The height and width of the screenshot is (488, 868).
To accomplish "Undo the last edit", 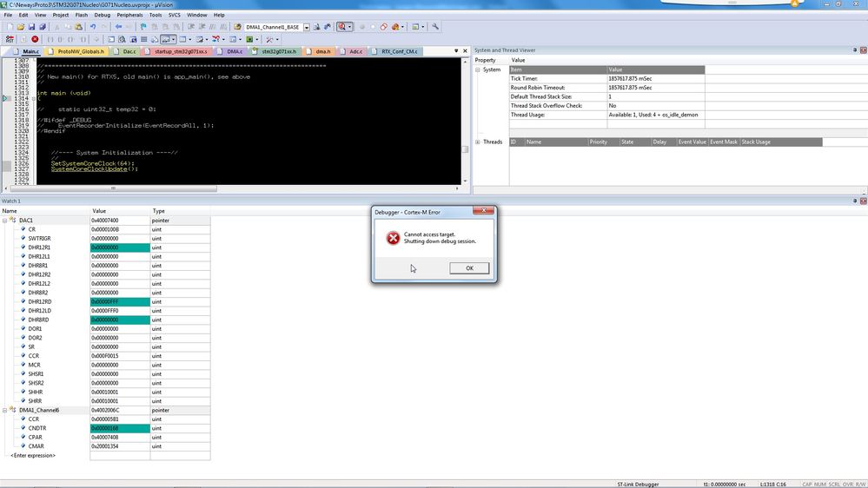I will point(93,27).
